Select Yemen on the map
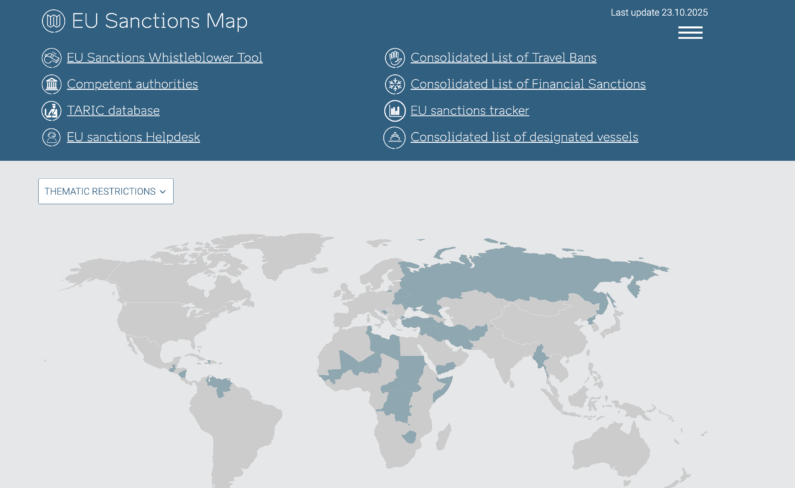This screenshot has height=488, width=795. [446, 368]
